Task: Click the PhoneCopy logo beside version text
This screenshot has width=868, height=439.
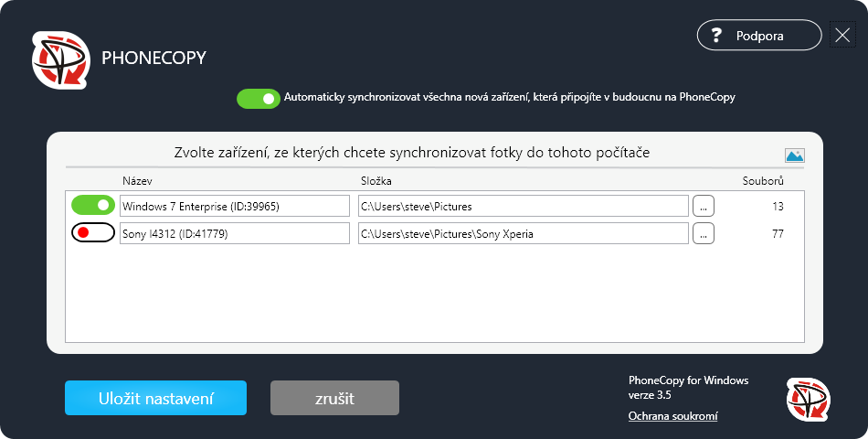Action: [x=808, y=400]
